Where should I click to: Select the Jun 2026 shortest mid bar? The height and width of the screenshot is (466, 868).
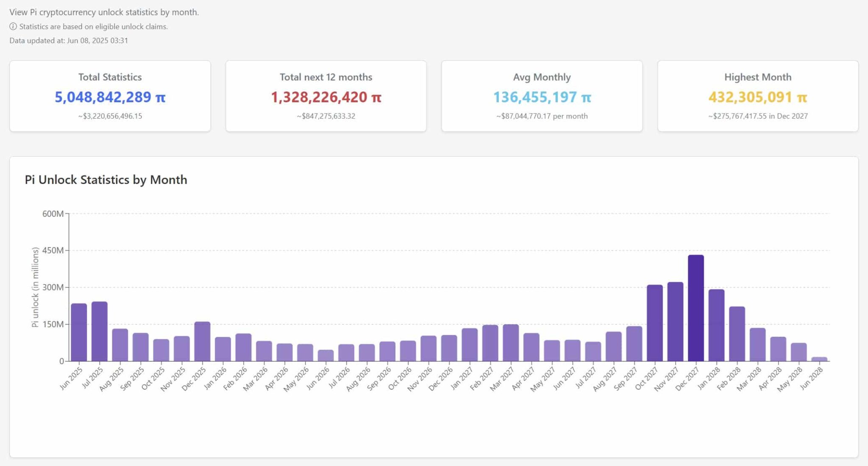(x=325, y=356)
